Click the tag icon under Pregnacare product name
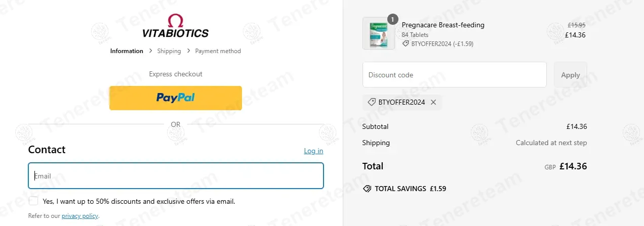 click(406, 44)
